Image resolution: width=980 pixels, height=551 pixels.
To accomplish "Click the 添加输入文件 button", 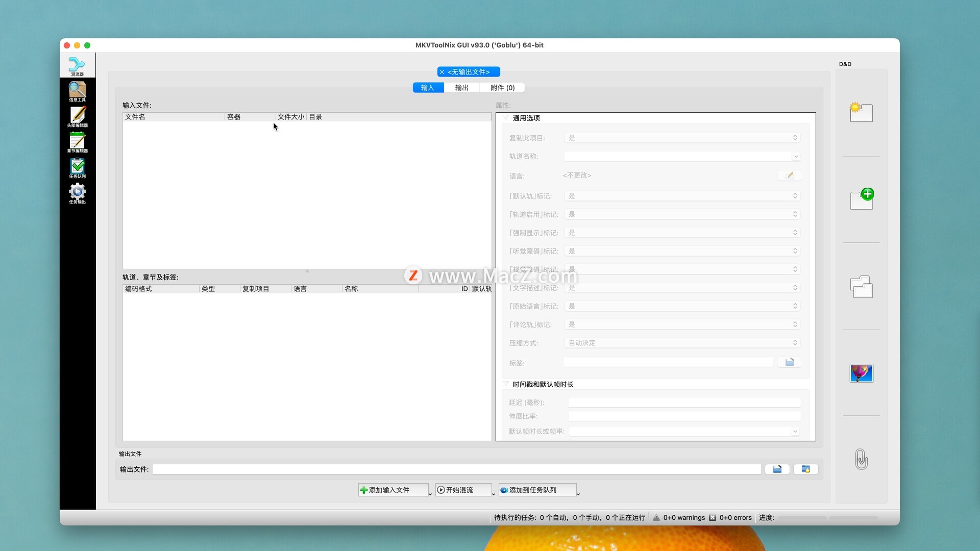I will click(x=393, y=490).
